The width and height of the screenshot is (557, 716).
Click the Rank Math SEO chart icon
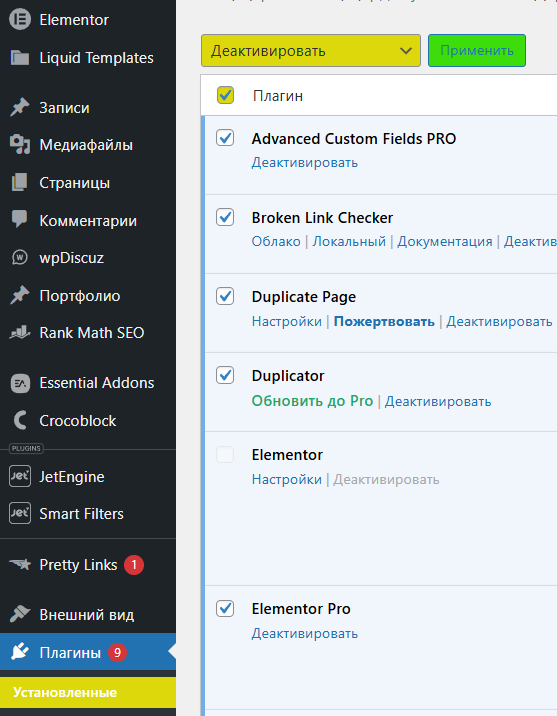pyautogui.click(x=20, y=332)
